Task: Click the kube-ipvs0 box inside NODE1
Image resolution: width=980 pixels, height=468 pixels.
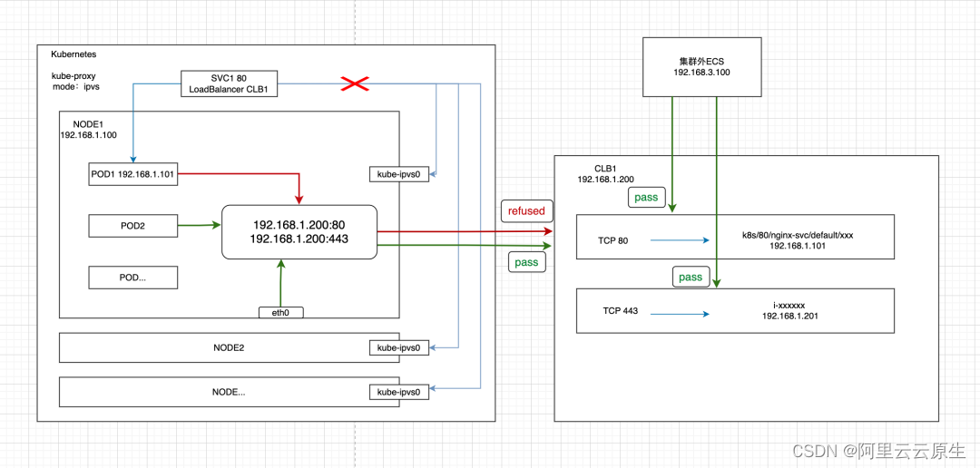Action: (398, 175)
